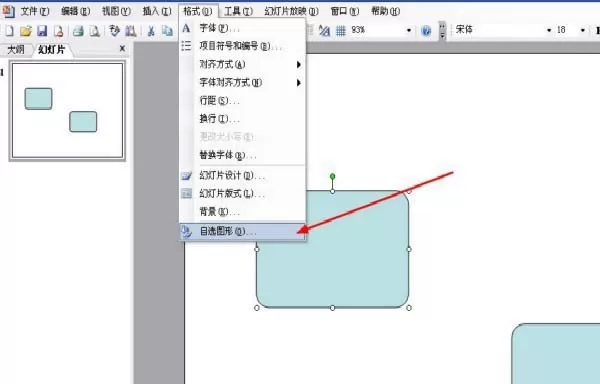This screenshot has height=384, width=600.
Task: Open the 编辑 menu
Action: point(75,11)
